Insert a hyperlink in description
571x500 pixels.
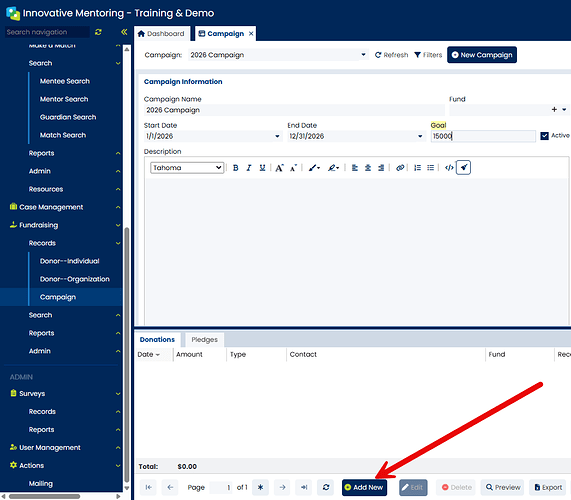(x=400, y=168)
